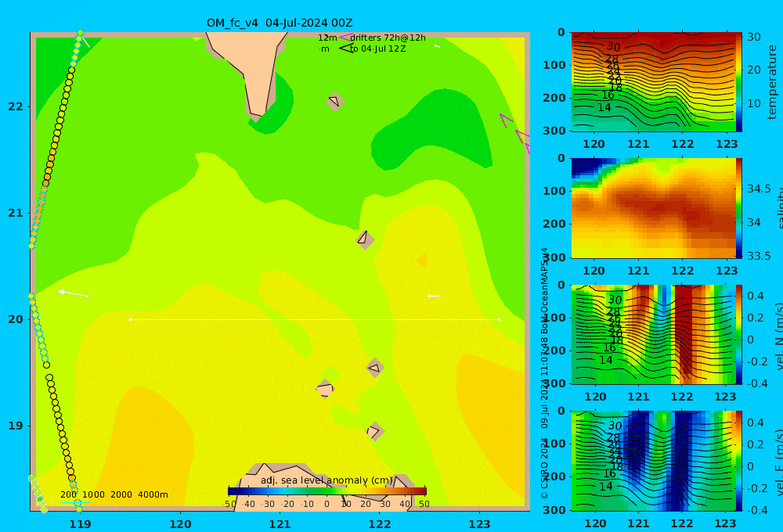Click the white current arrow near longitude 119
The width and height of the screenshot is (783, 532).
pyautogui.click(x=74, y=293)
